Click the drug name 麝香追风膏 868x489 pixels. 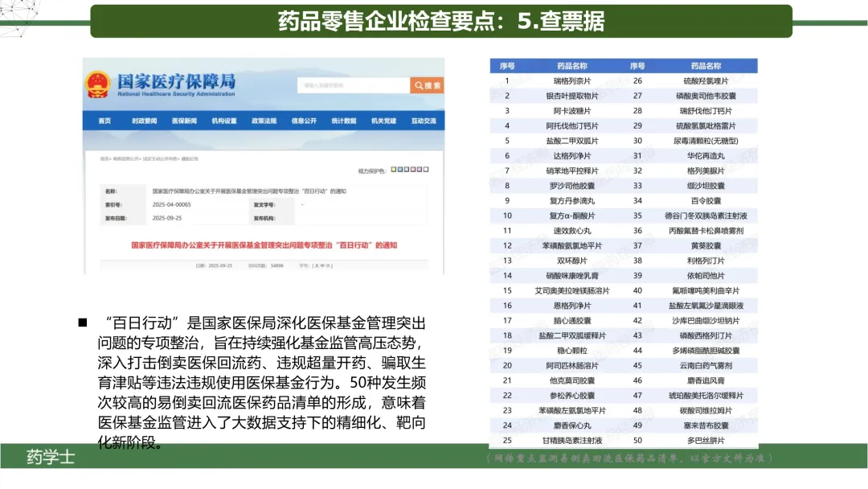(706, 380)
